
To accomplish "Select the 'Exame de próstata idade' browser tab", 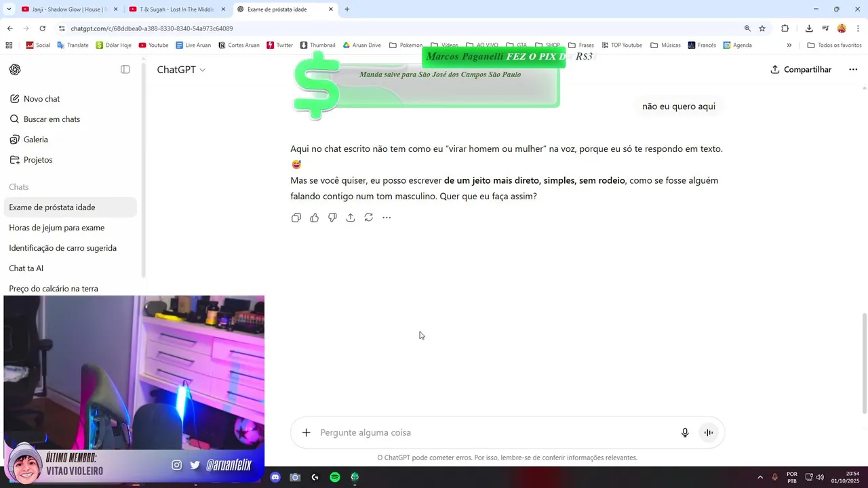I will pyautogui.click(x=285, y=9).
